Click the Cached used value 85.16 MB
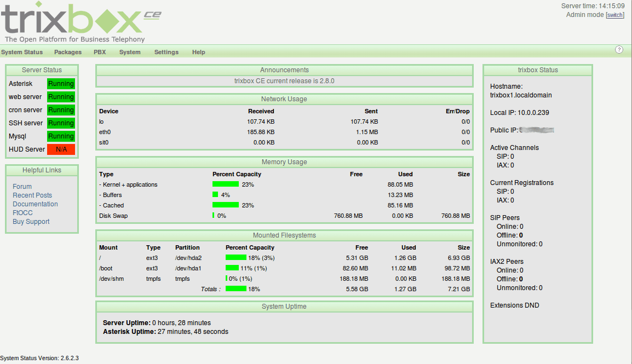Screen dimensions: 632x364 (400, 205)
